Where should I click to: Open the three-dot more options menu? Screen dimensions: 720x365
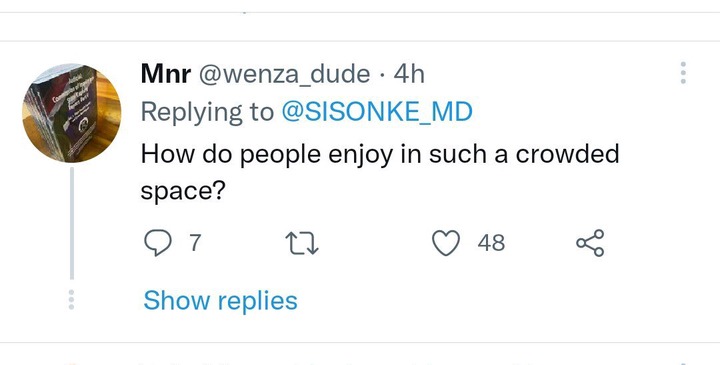[683, 73]
